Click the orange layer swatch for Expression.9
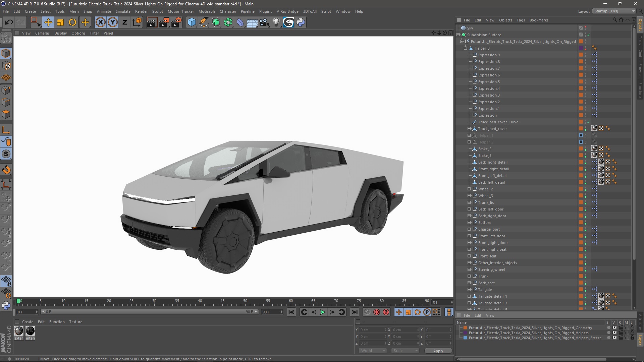The image size is (644, 362). tap(581, 55)
